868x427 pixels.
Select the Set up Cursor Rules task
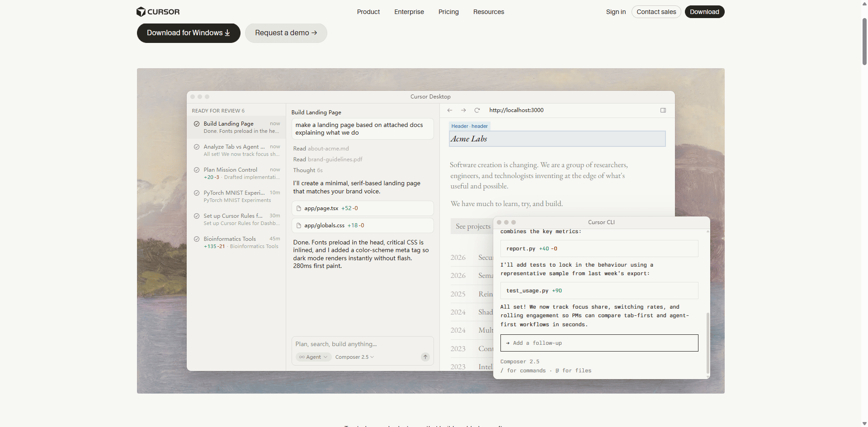pyautogui.click(x=237, y=220)
